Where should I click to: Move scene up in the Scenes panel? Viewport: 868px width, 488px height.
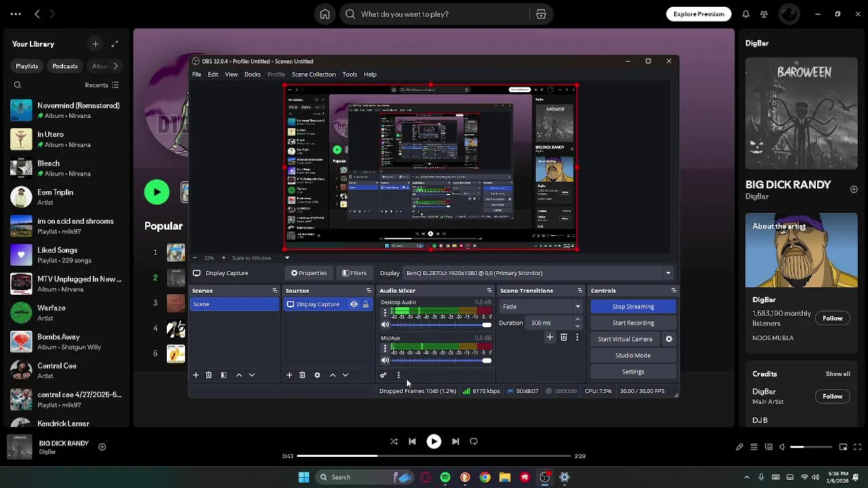click(x=239, y=375)
